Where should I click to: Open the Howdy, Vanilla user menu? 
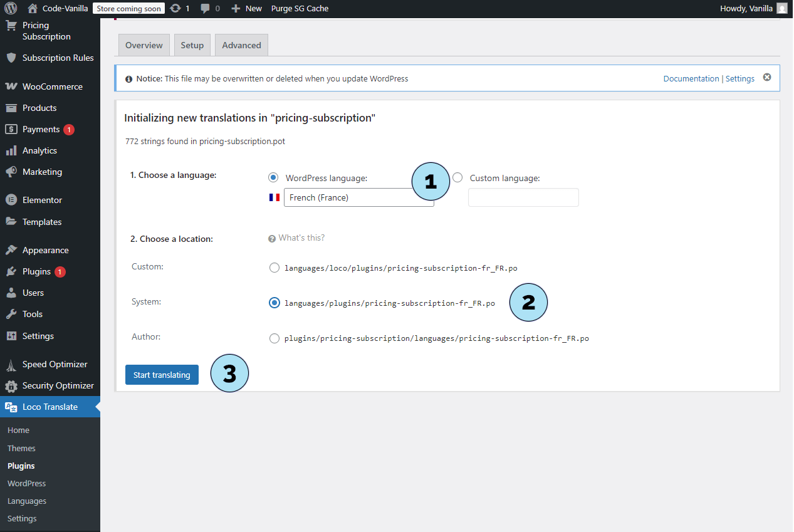[x=753, y=8]
